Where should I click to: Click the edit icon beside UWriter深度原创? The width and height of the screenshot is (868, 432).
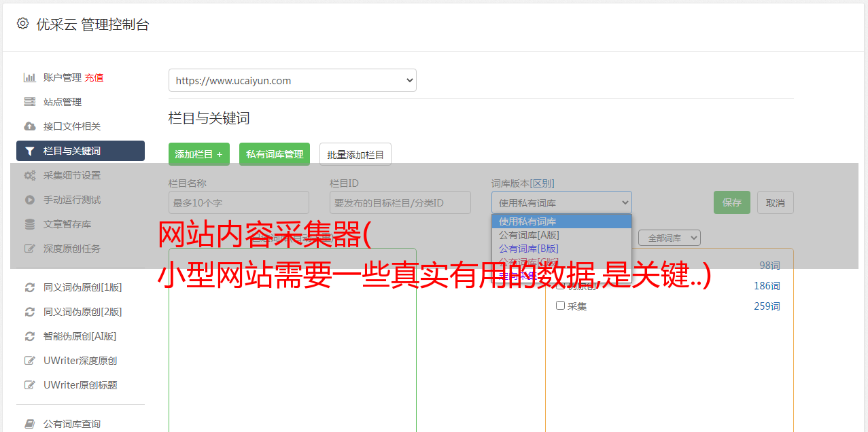click(x=29, y=361)
